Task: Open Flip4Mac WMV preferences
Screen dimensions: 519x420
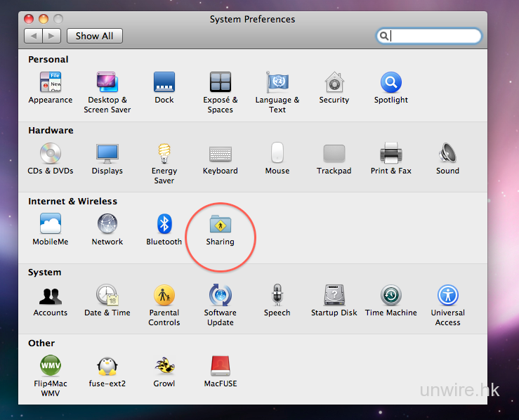Action: 51,367
